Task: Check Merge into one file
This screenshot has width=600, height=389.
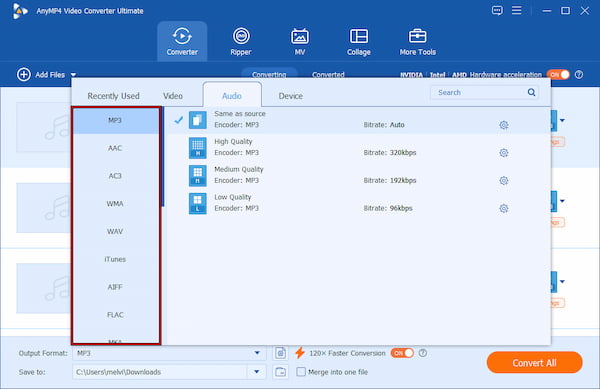Action: point(301,372)
